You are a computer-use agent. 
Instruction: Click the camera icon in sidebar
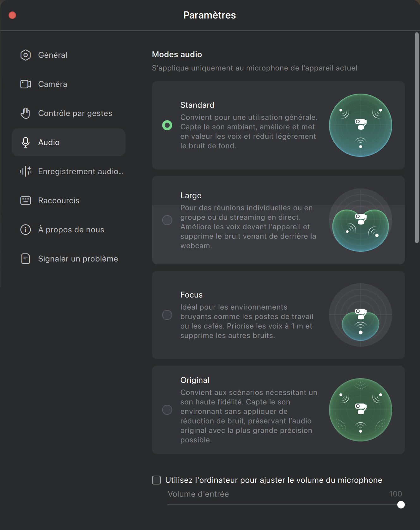point(26,84)
